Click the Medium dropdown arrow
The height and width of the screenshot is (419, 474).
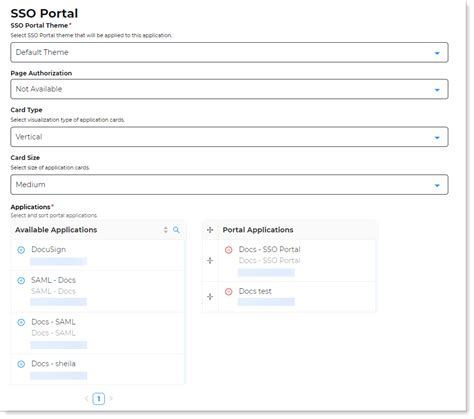[x=437, y=185]
